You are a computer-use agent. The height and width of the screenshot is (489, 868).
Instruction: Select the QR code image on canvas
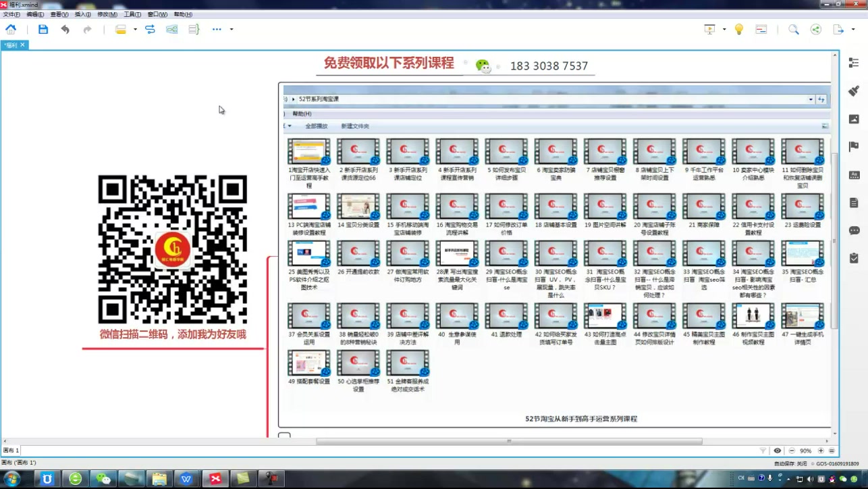(x=173, y=250)
